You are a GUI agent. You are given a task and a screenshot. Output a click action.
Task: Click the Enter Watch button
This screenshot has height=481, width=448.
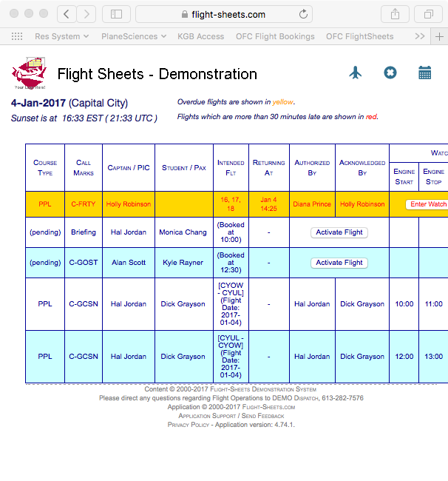click(427, 204)
